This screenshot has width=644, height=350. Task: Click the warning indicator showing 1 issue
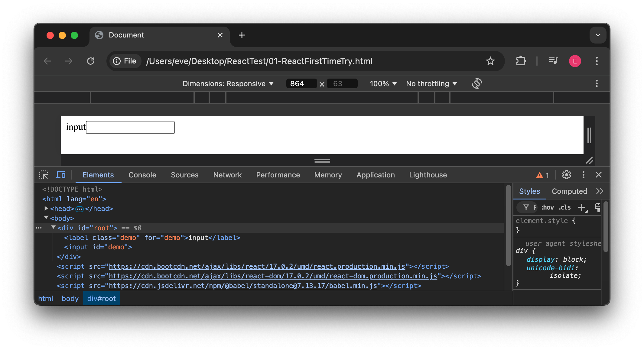(x=542, y=175)
